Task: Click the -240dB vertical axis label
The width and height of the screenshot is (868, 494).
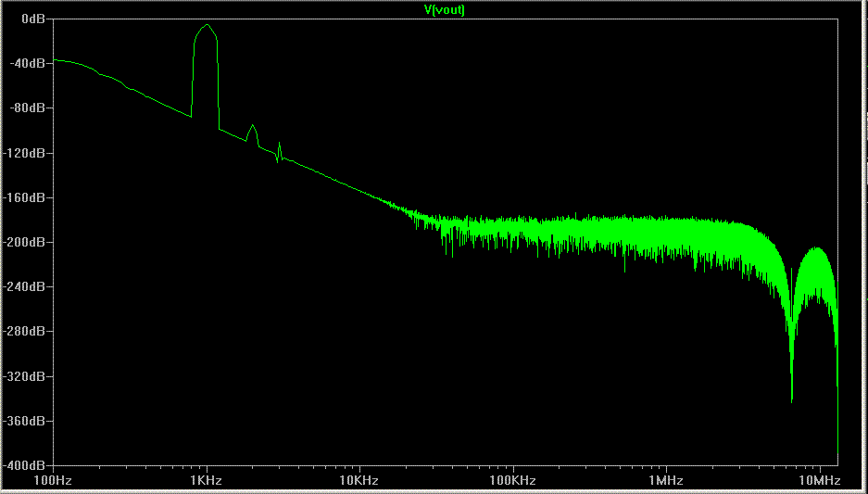Action: pos(25,287)
